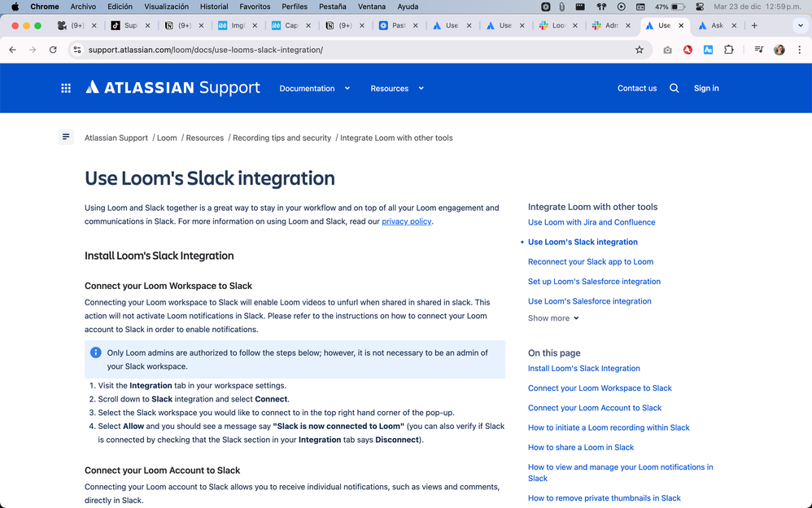
Task: Click Recording tips and security breadcrumb
Action: (282, 138)
